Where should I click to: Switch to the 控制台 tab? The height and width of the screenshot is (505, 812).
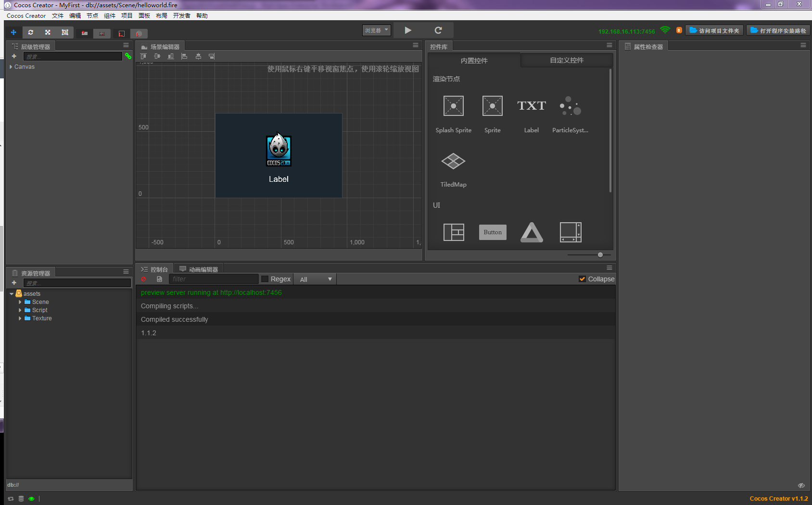click(x=154, y=269)
